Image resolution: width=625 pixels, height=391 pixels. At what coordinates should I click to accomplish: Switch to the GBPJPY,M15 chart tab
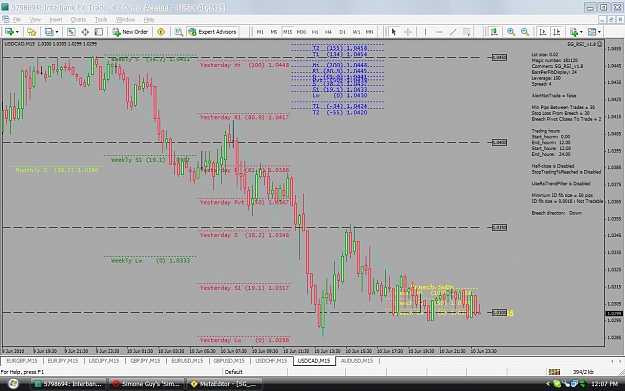click(145, 361)
